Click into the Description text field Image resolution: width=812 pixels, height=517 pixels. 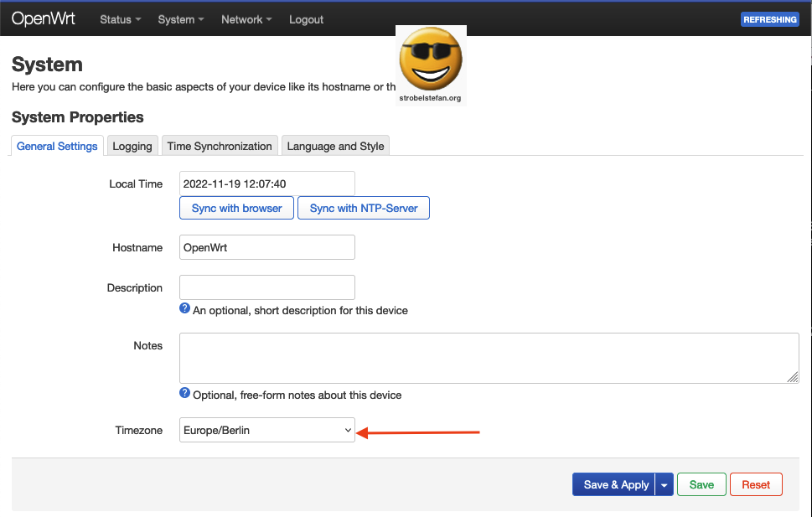[267, 287]
